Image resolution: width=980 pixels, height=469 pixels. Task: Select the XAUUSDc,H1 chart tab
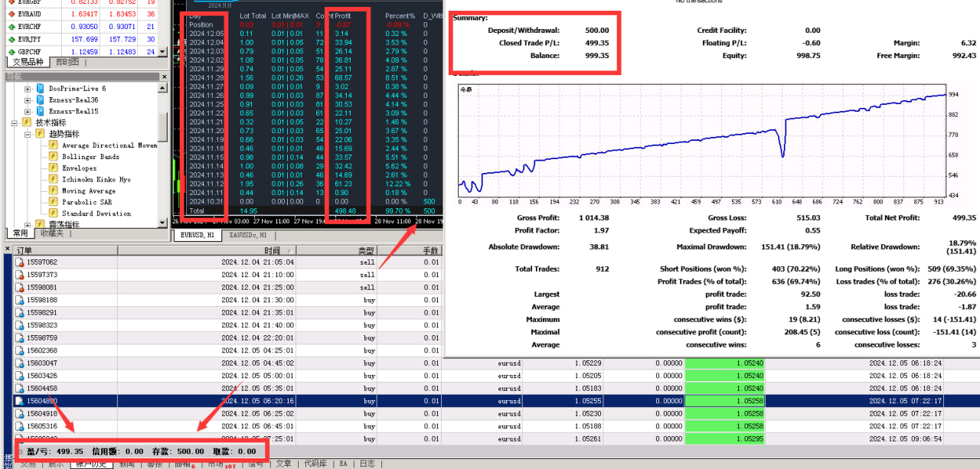(x=248, y=235)
